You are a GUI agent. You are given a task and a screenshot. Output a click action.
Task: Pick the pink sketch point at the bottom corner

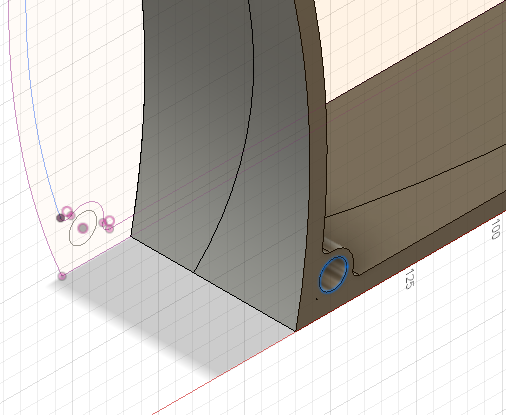62,276
